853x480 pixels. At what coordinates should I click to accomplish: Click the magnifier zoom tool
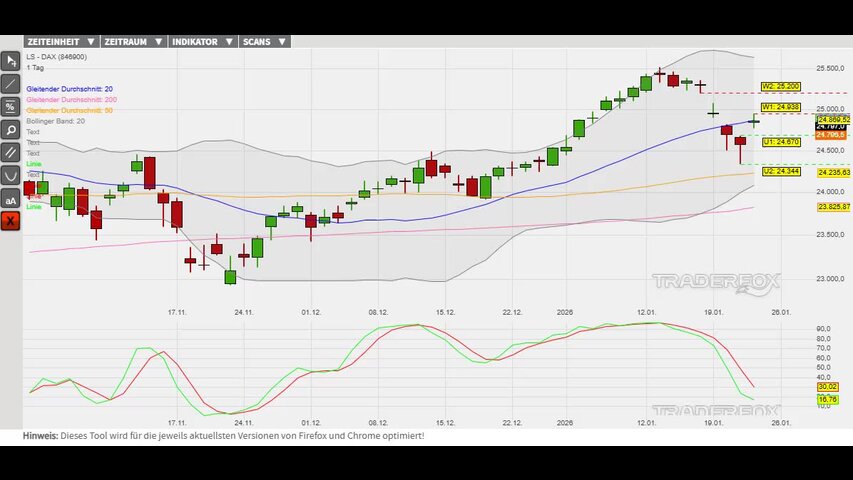pos(11,130)
